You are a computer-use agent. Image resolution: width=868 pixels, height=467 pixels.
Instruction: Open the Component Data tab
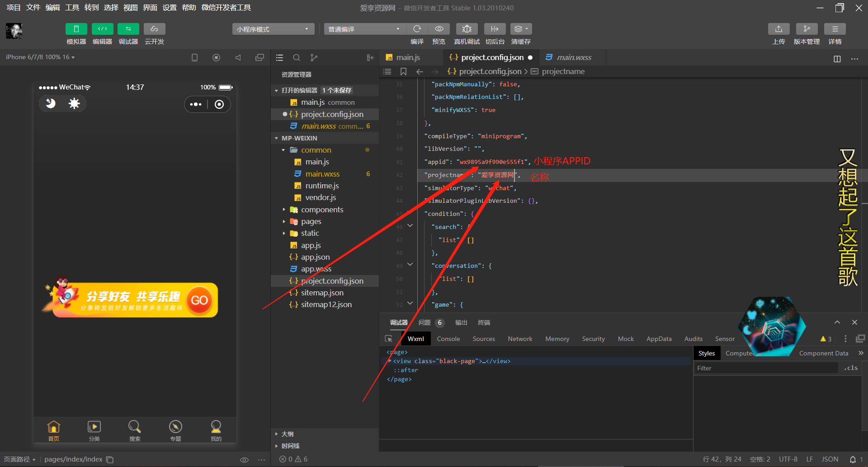(x=823, y=353)
